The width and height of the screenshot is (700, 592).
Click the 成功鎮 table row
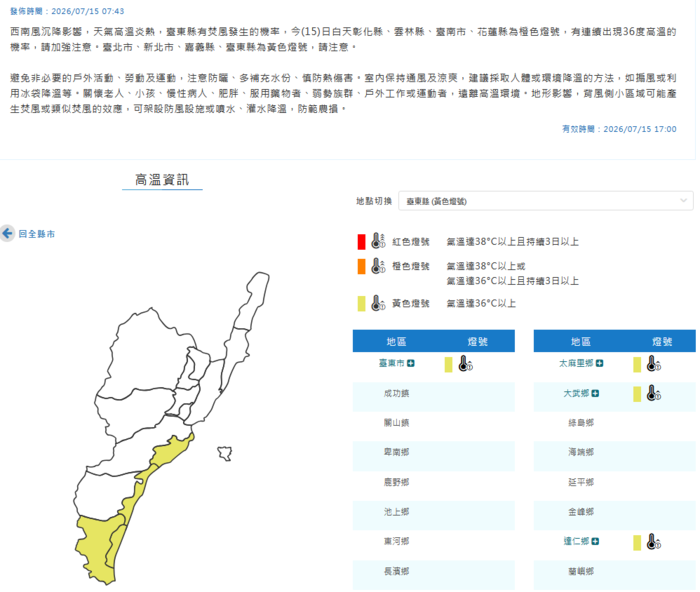pos(433,396)
